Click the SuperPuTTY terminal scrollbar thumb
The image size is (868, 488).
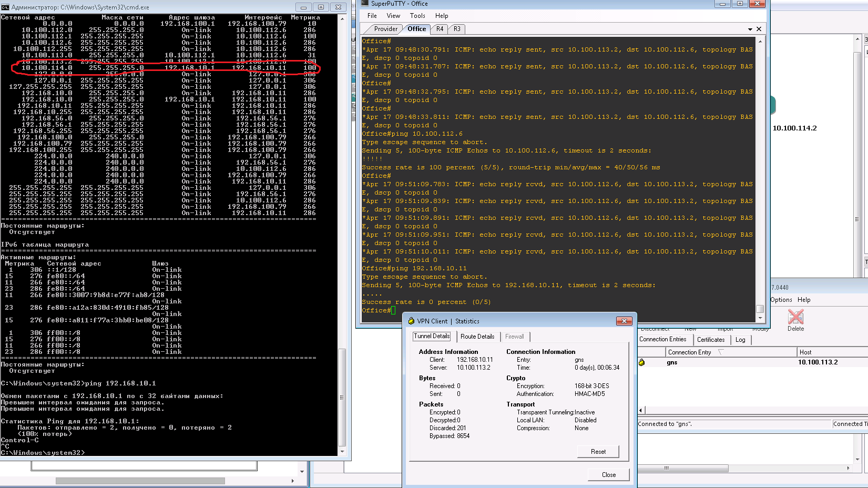[x=760, y=309]
